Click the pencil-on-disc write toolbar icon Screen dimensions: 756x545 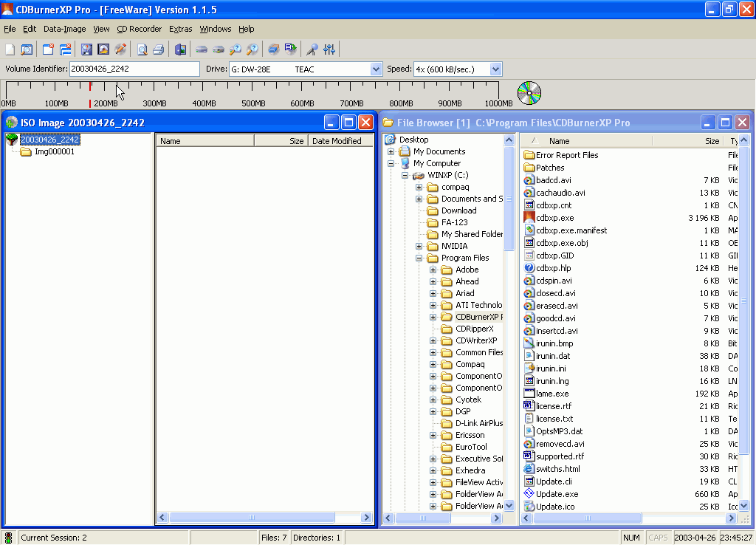(x=120, y=49)
